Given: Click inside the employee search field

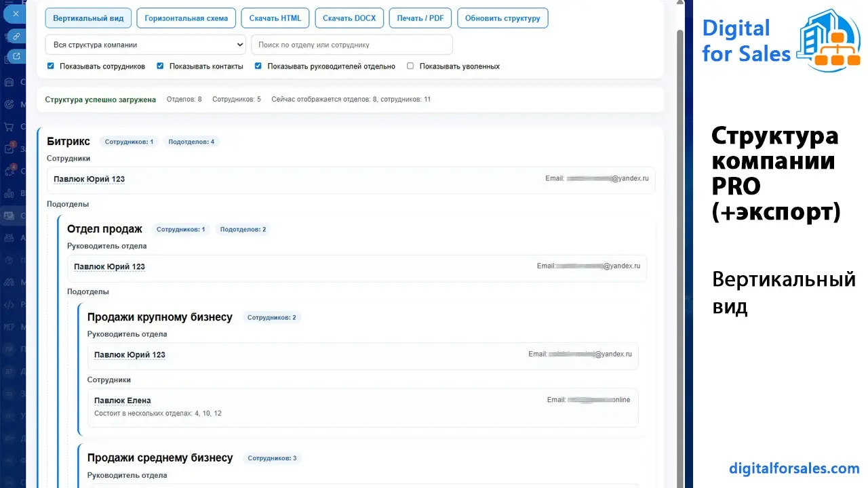Looking at the screenshot, I should [352, 44].
